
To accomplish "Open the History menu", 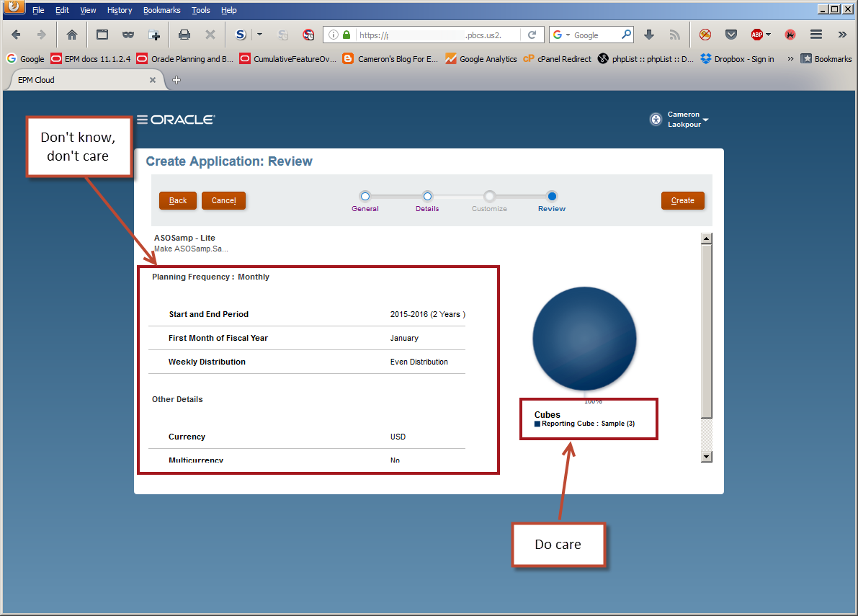I will pos(120,10).
